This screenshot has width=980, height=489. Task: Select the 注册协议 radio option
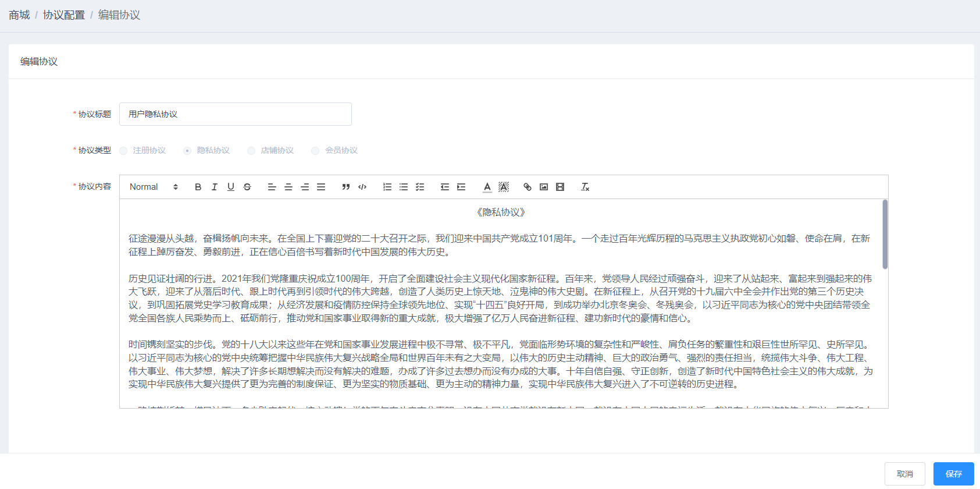[x=123, y=151]
